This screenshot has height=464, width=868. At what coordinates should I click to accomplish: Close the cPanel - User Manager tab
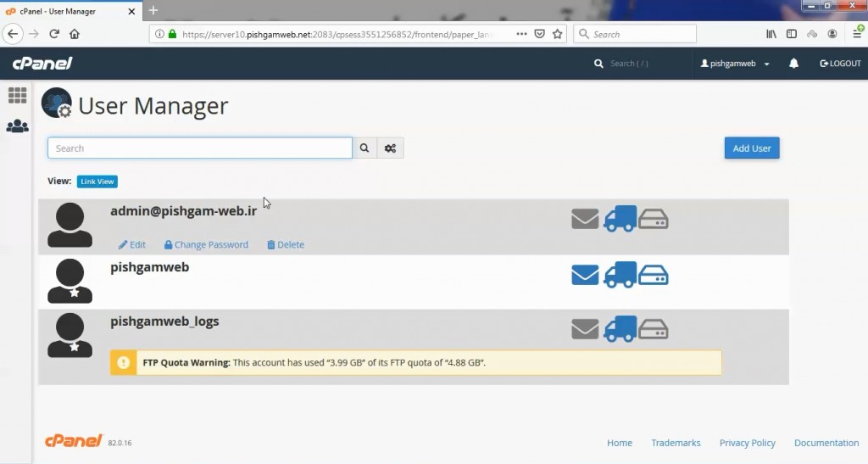(x=131, y=11)
